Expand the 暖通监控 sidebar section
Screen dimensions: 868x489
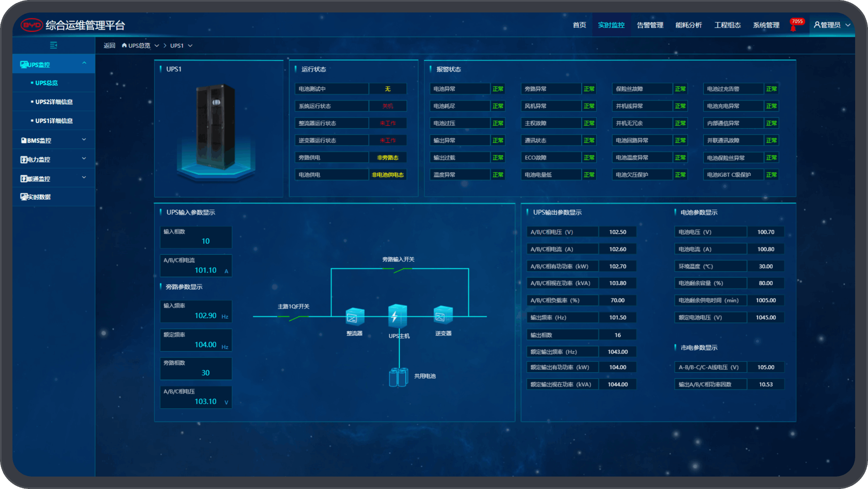coord(84,178)
